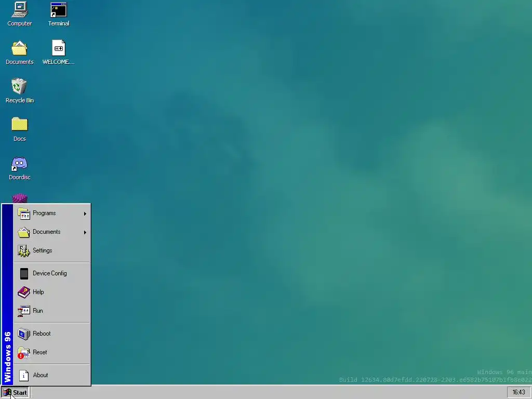
Task: Open About label from the Start menu
Action: (x=41, y=375)
